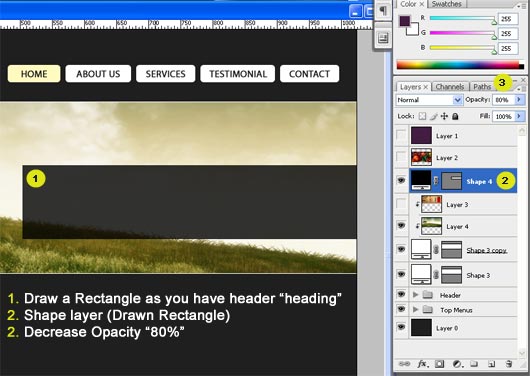530x376 pixels.
Task: Click the Fill 100% input field
Action: coord(503,116)
